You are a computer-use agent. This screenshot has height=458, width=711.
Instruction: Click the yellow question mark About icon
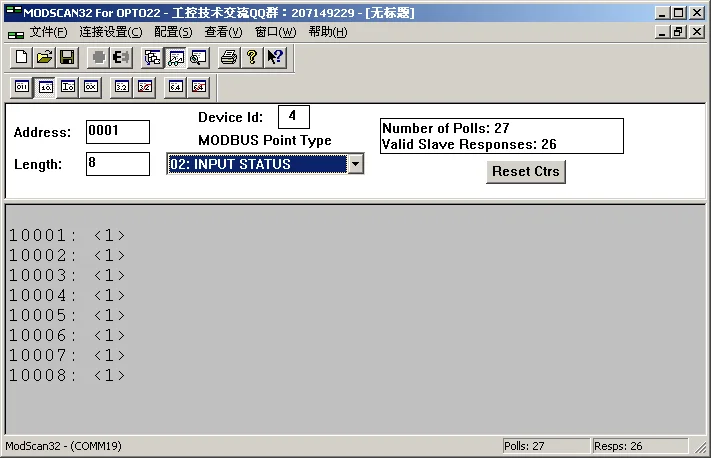pyautogui.click(x=252, y=58)
